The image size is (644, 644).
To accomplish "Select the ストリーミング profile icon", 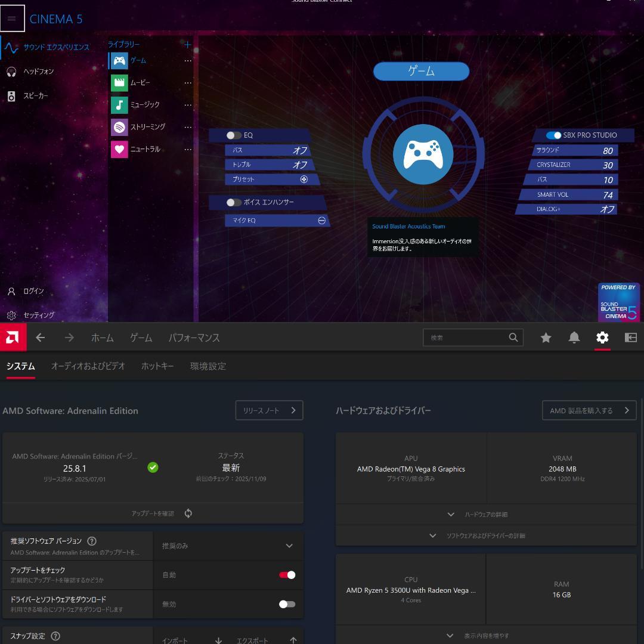I will tap(119, 127).
